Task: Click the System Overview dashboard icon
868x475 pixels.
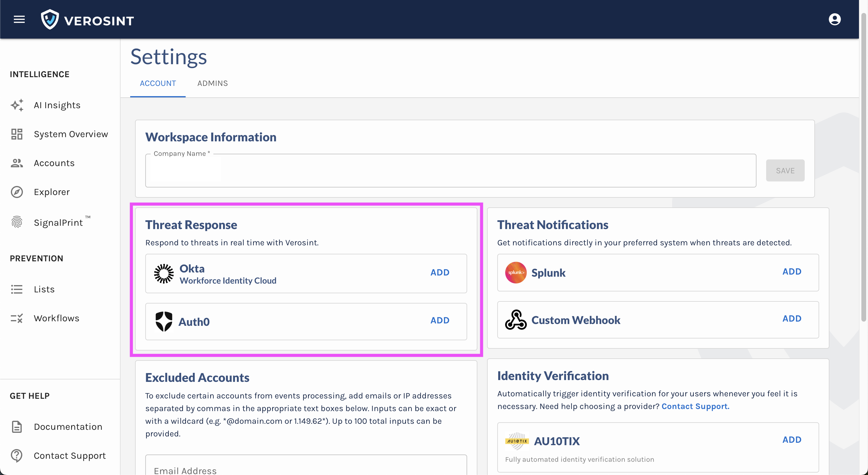Action: coord(17,134)
